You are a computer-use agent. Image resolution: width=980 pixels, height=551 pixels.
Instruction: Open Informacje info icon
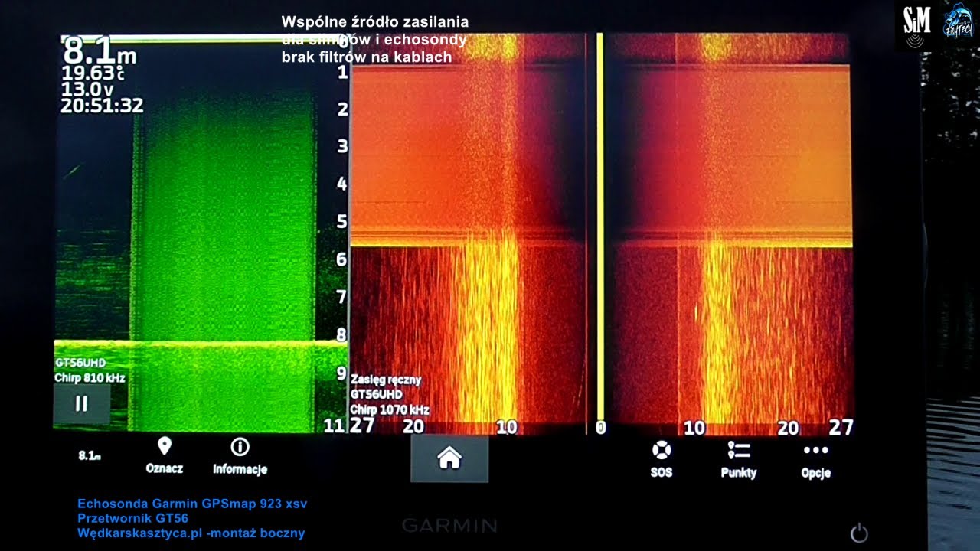[240, 447]
